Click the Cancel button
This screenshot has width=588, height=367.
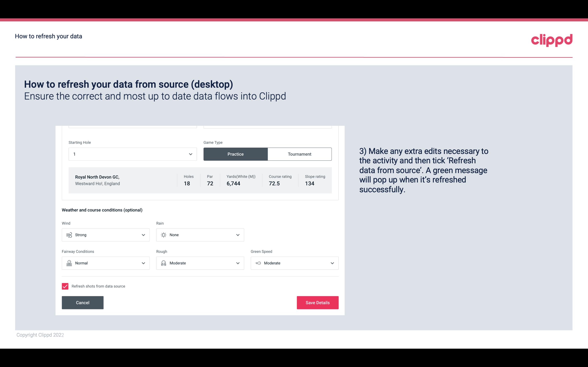point(83,302)
